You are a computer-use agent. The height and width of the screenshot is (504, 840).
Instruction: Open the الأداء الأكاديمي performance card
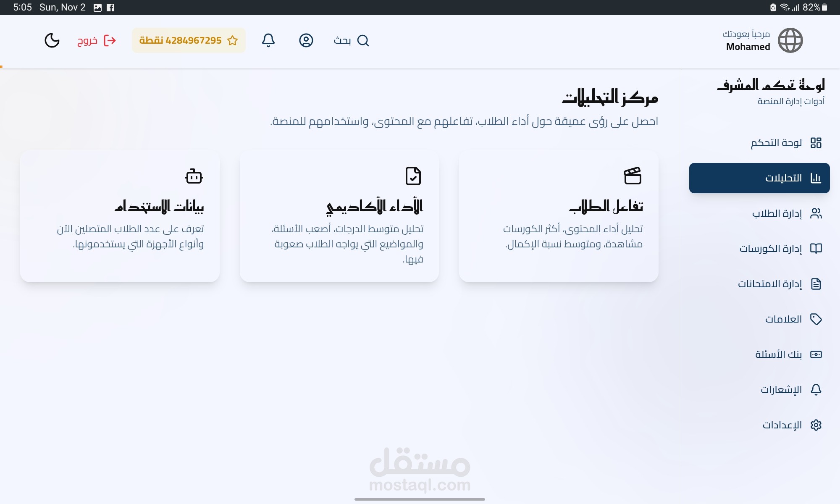[x=339, y=216]
